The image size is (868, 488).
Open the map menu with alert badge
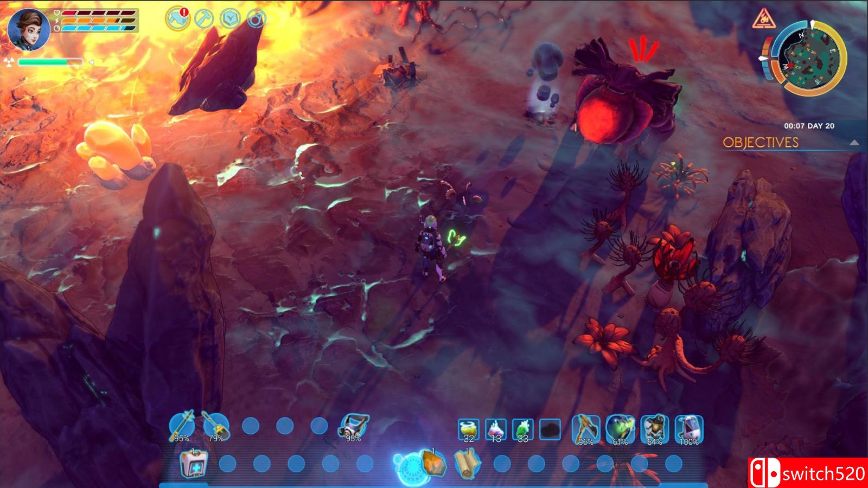[177, 19]
